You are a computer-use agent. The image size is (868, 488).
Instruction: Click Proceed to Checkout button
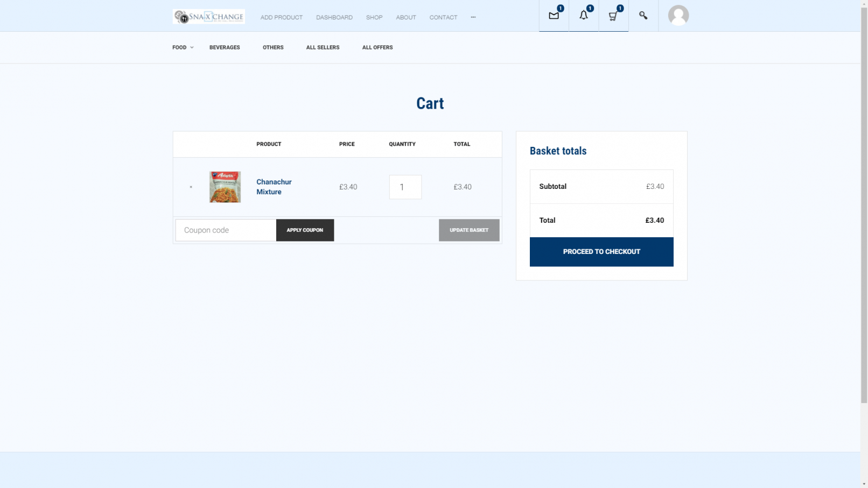coord(601,252)
